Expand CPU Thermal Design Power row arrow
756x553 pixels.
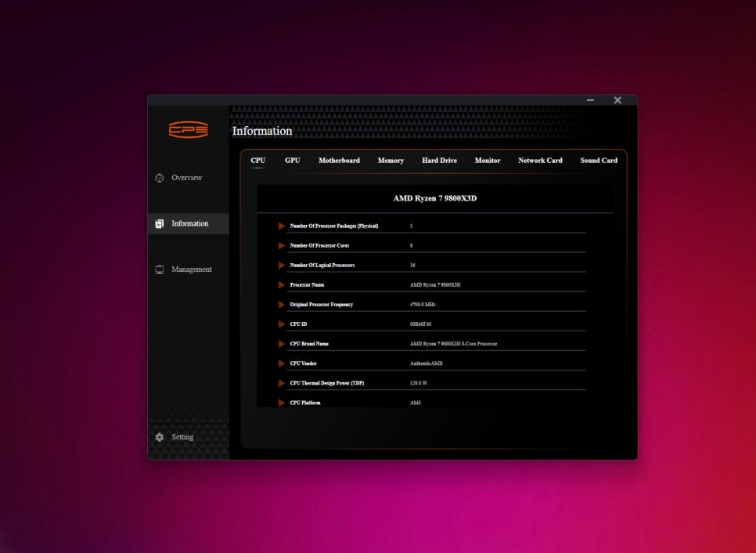click(282, 383)
